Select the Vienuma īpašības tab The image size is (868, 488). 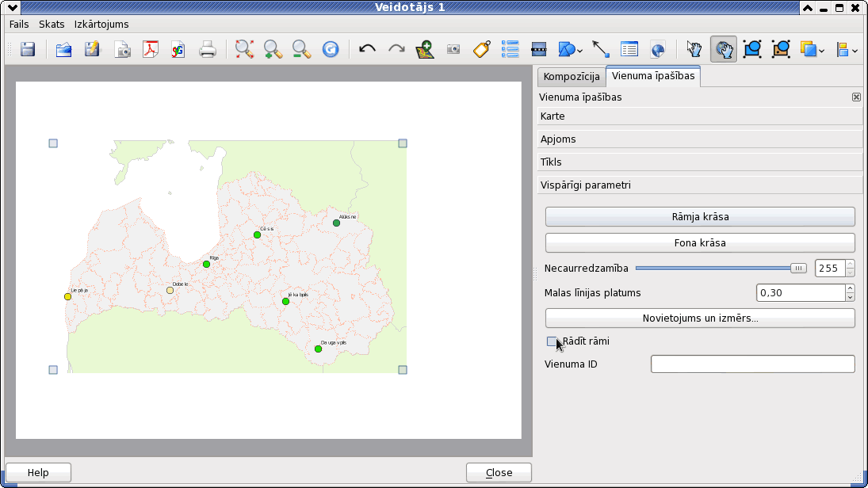653,76
